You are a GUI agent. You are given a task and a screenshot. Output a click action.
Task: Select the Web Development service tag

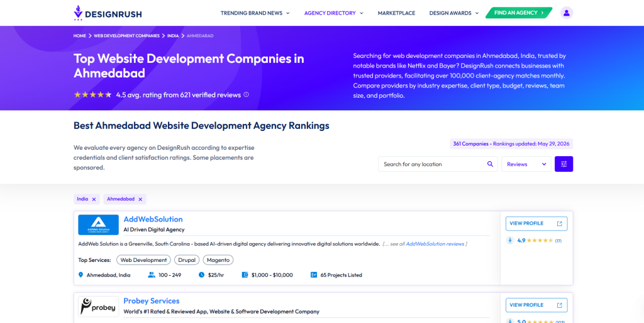143,260
